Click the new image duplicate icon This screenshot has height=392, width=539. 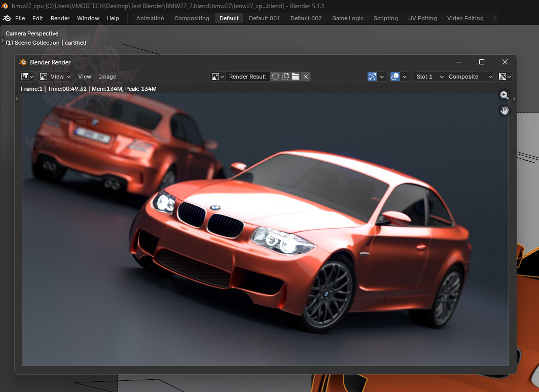[285, 77]
